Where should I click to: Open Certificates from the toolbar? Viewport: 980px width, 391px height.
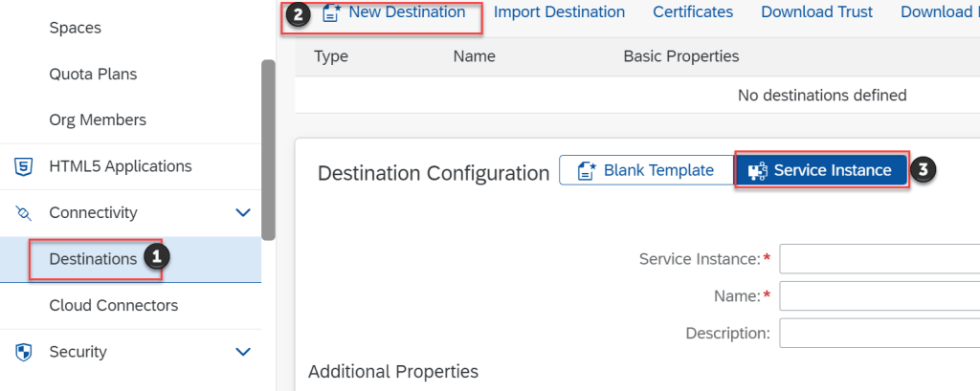coord(693,12)
